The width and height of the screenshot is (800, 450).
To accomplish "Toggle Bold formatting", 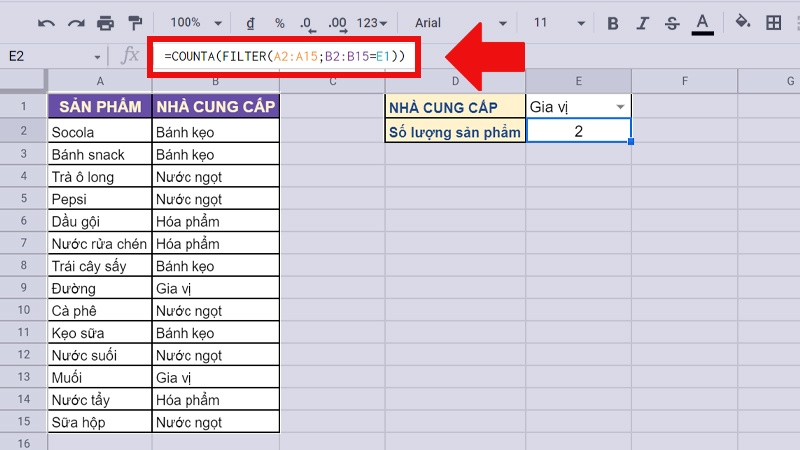I will click(613, 23).
